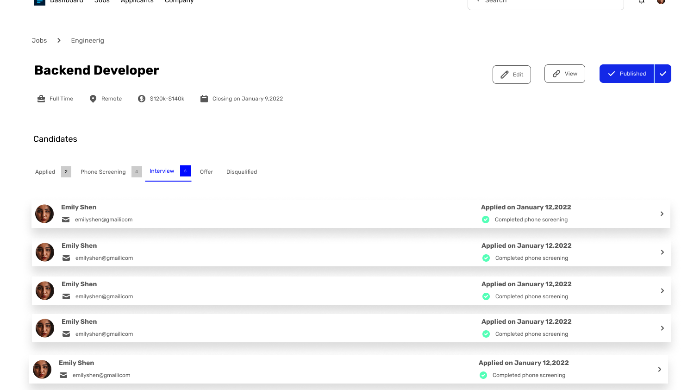This screenshot has width=700, height=390.
Task: Click the $120k-$140k salary text
Action: [x=167, y=99]
